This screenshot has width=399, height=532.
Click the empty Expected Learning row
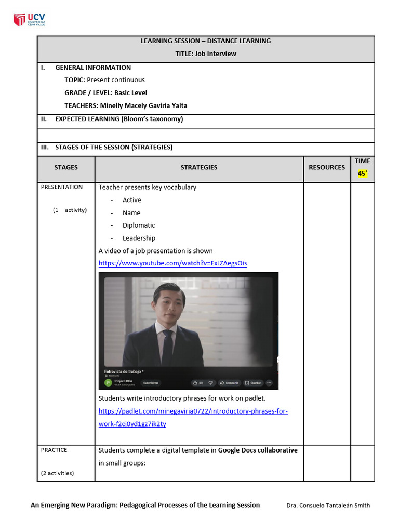pos(206,136)
